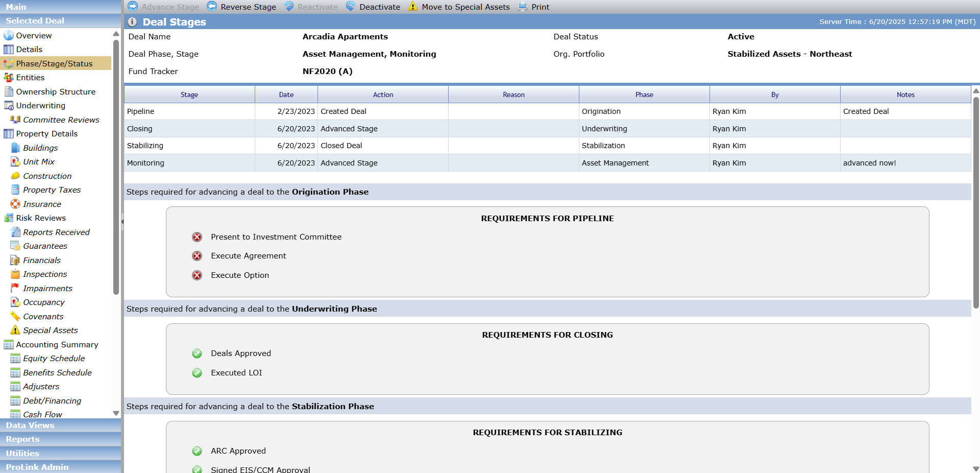980x473 pixels.
Task: Select the Pipeline stage row cell
Action: (189, 111)
